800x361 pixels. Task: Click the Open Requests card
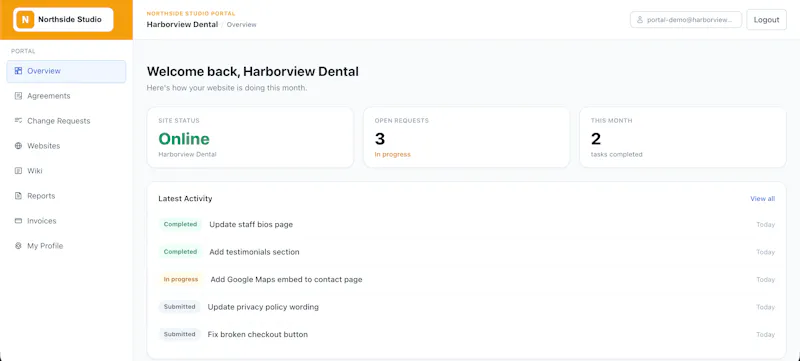pos(466,137)
